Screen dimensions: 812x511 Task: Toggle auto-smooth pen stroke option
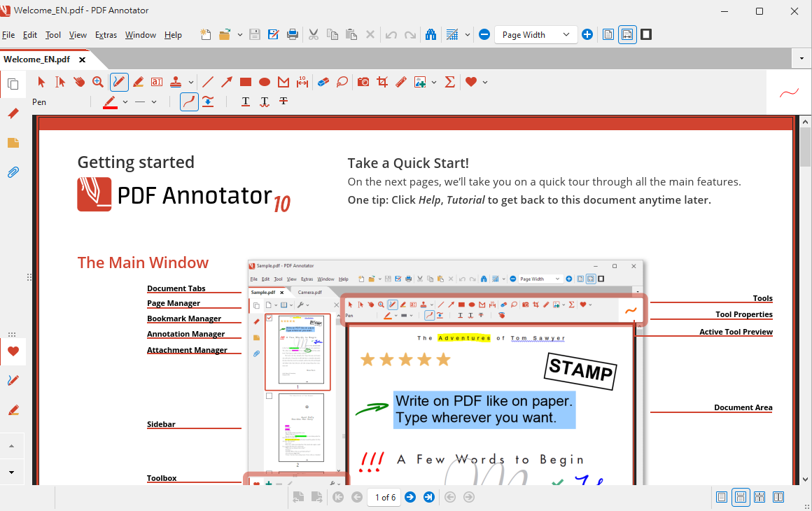pyautogui.click(x=189, y=101)
